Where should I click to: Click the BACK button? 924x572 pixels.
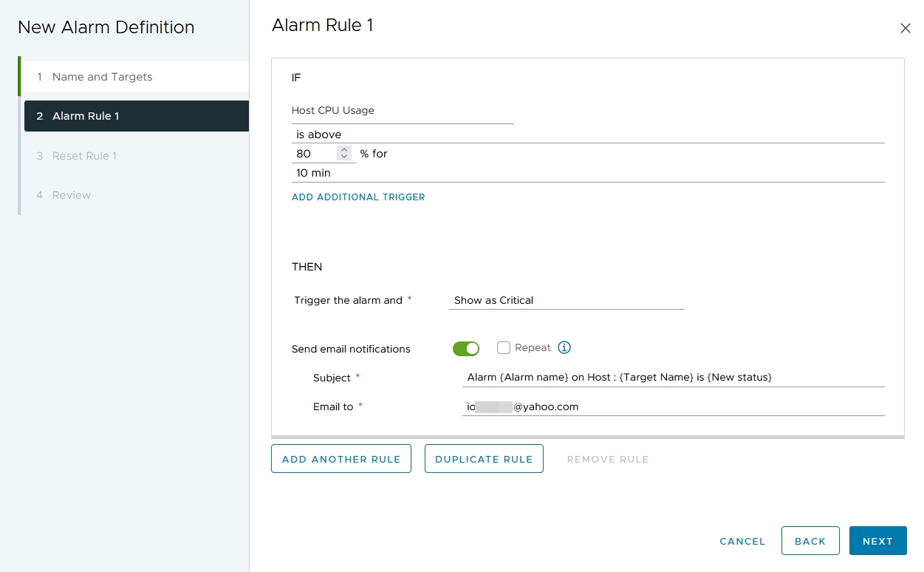tap(810, 540)
